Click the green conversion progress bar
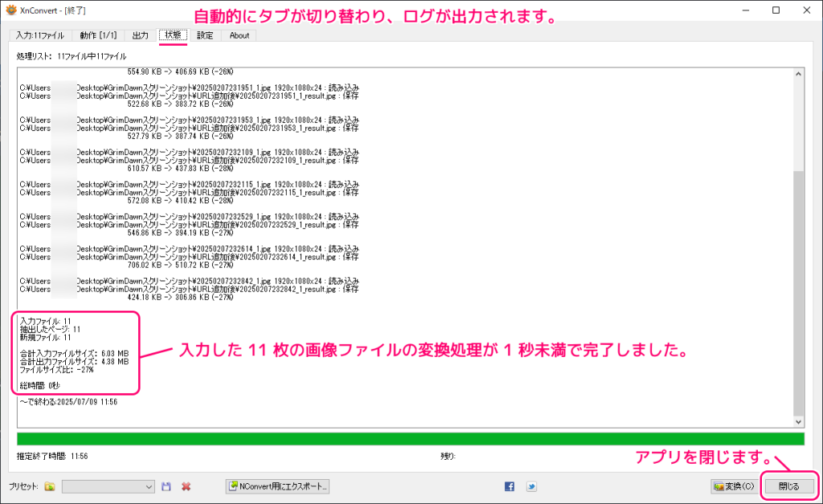 (410, 439)
